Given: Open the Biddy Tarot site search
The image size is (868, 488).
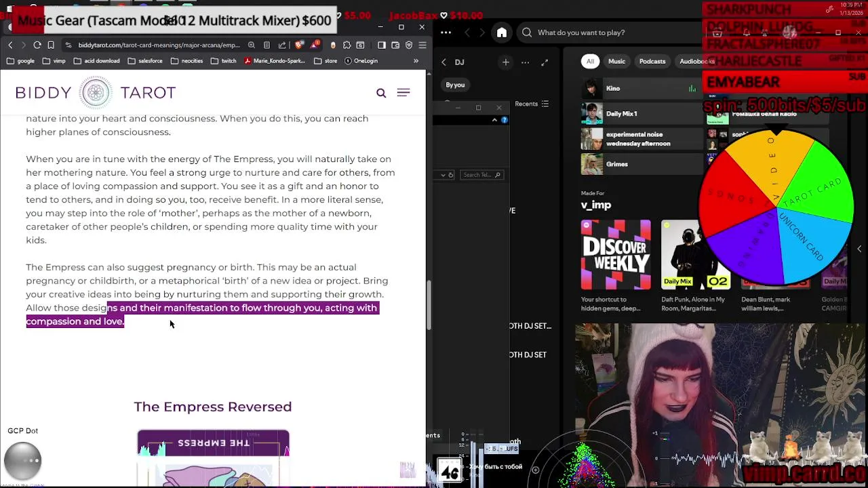Looking at the screenshot, I should [x=381, y=93].
